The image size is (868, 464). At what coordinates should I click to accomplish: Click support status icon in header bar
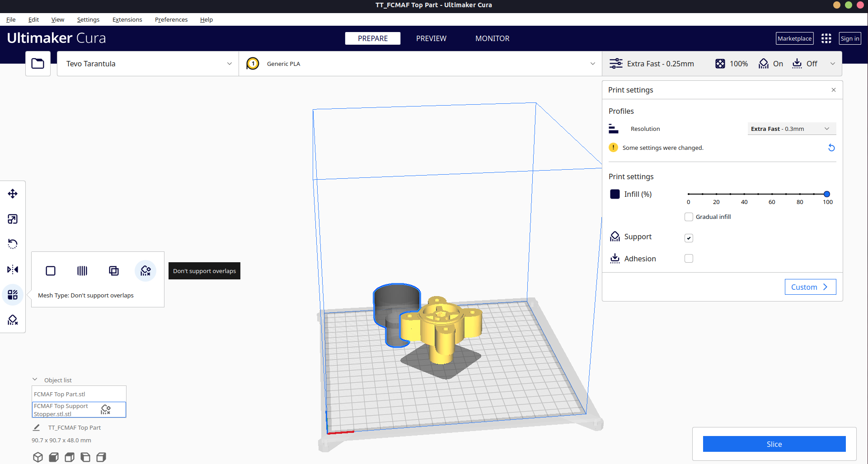pos(764,64)
